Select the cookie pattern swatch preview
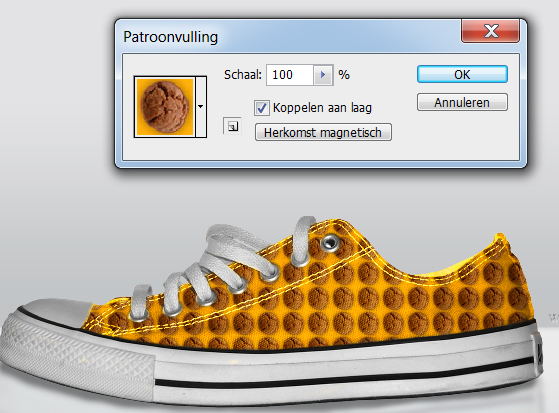Screen dimensions: 559x413 [165, 107]
